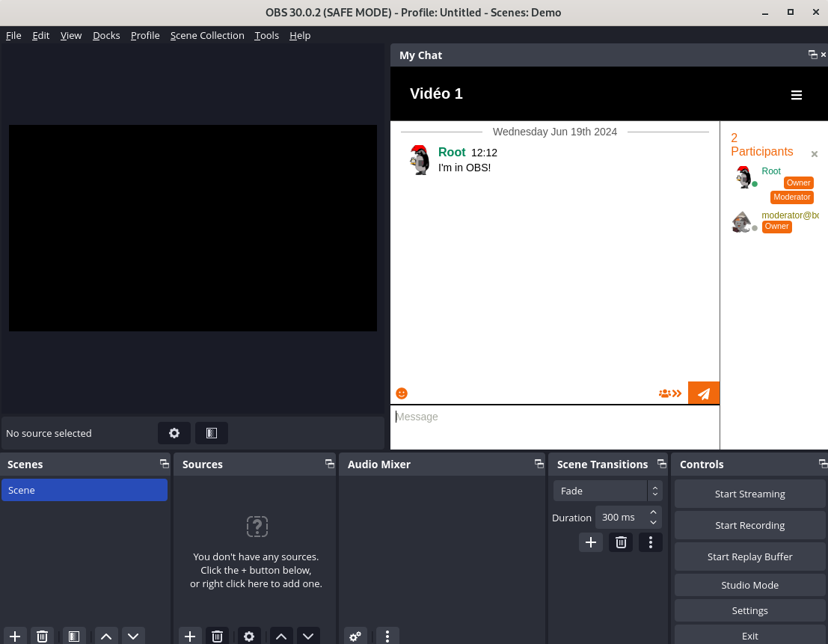The height and width of the screenshot is (644, 828).
Task: Click into the chat Message input field
Action: point(553,417)
